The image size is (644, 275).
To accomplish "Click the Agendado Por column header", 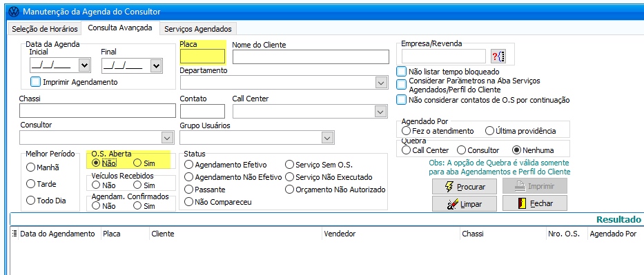I will point(615,234).
